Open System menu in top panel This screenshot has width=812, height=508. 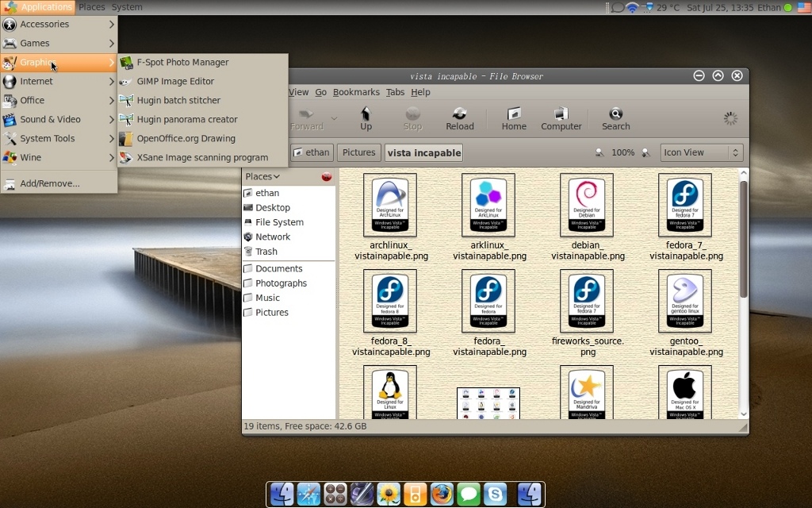coord(127,7)
